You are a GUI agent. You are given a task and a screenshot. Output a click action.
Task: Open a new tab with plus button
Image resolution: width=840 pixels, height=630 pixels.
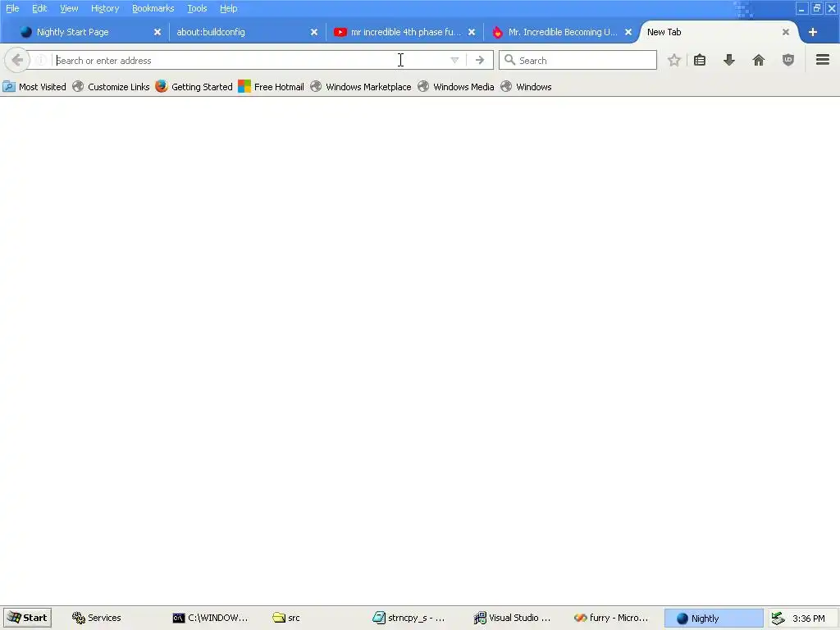(813, 32)
